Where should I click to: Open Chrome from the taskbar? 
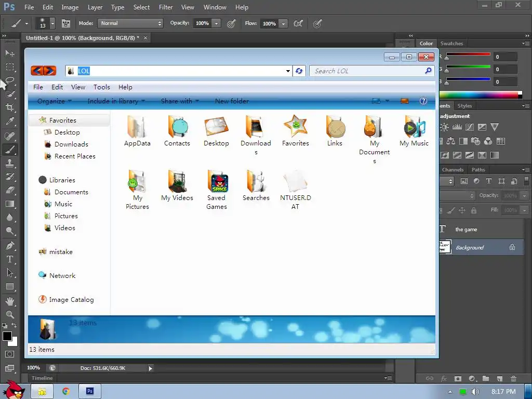[x=66, y=391]
